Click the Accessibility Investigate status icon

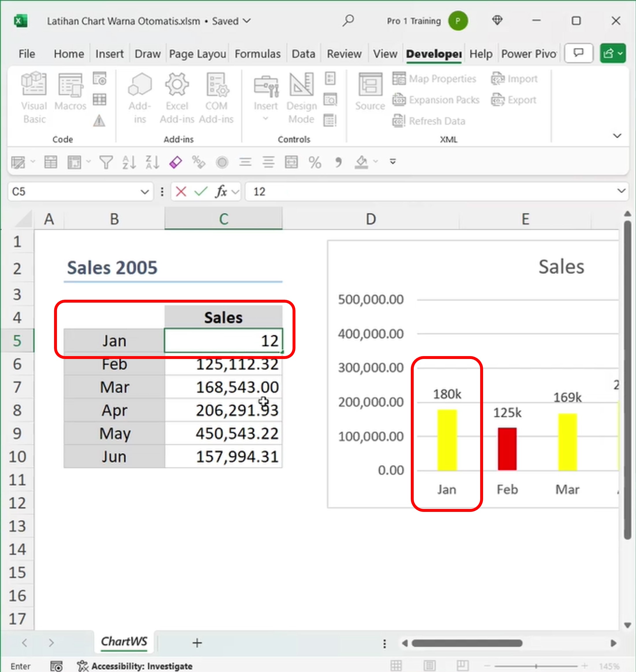[x=82, y=666]
